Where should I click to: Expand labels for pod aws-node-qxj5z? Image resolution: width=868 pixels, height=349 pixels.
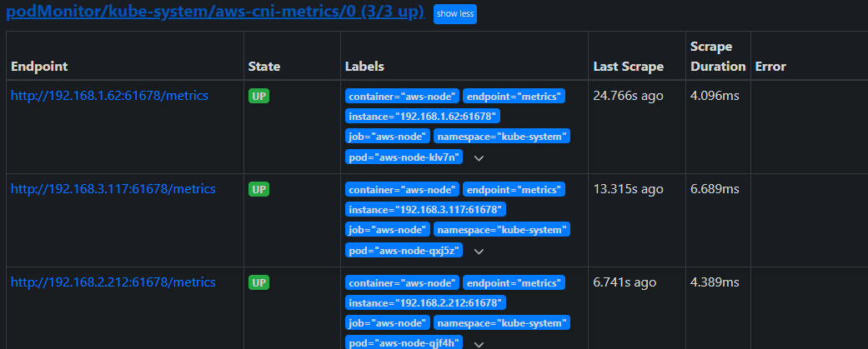tap(479, 251)
